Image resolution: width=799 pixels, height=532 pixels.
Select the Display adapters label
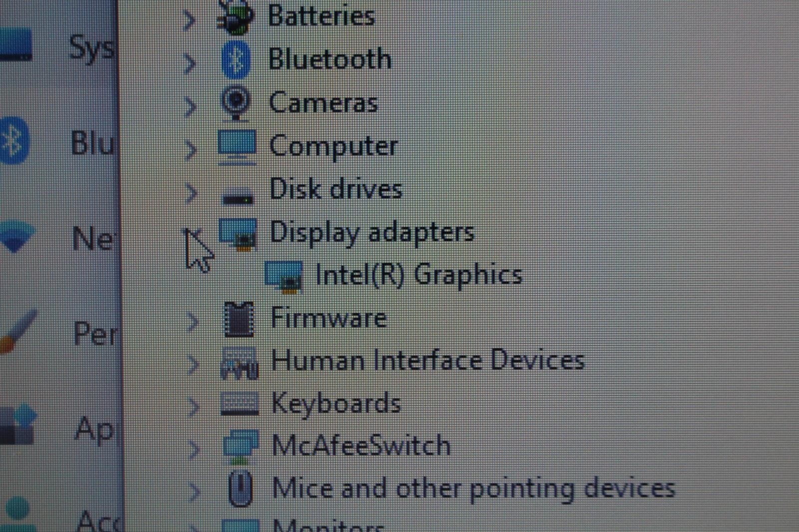tap(372, 233)
